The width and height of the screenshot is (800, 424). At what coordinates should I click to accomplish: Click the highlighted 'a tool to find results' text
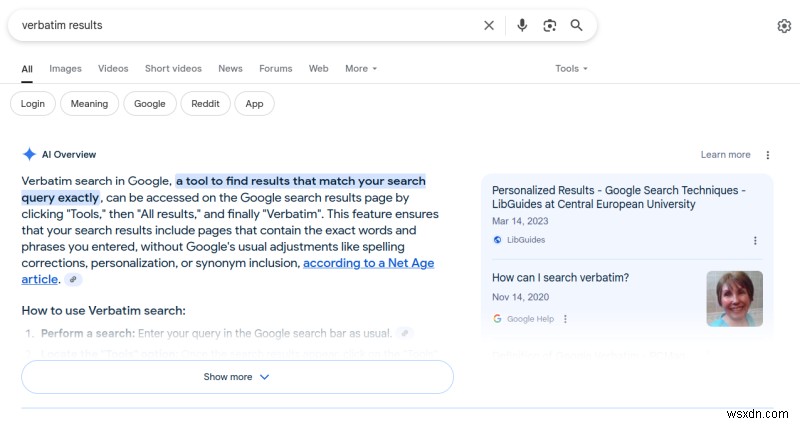(301, 181)
